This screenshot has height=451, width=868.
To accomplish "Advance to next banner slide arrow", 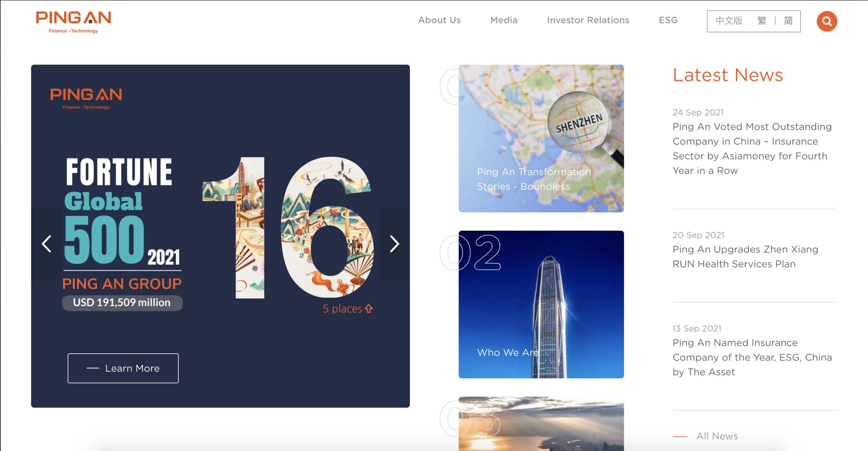I will click(394, 244).
